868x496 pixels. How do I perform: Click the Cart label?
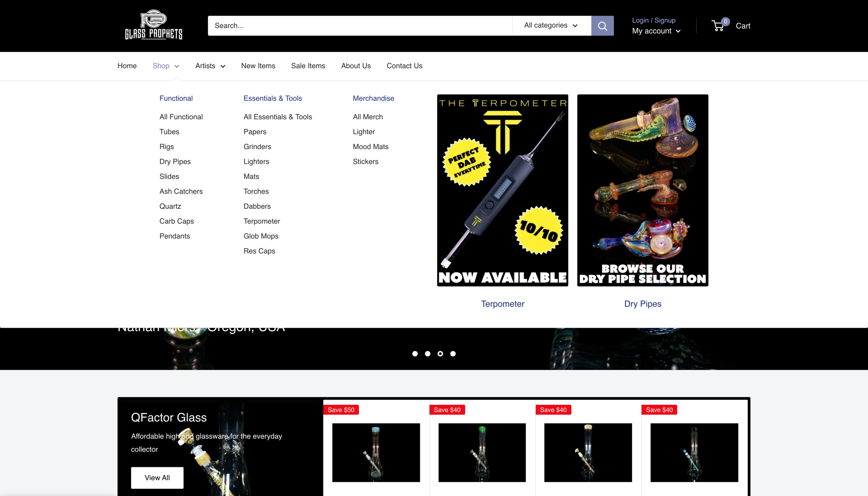click(743, 26)
